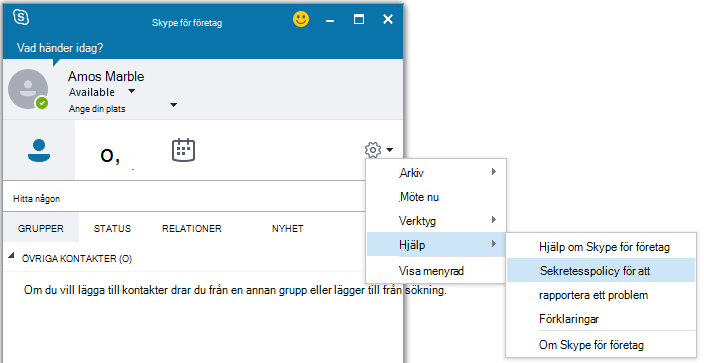Open the Meetings calendar icon
This screenshot has height=363, width=704.
[184, 150]
